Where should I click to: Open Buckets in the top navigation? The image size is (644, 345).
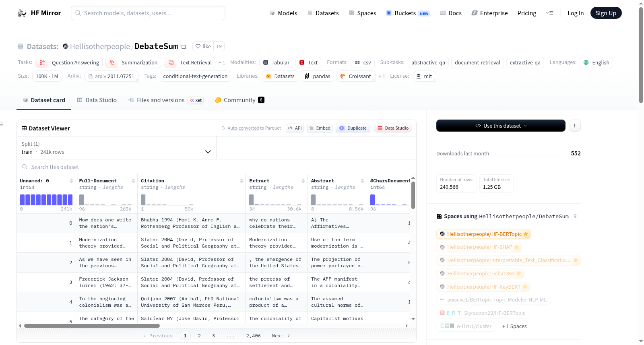408,13
